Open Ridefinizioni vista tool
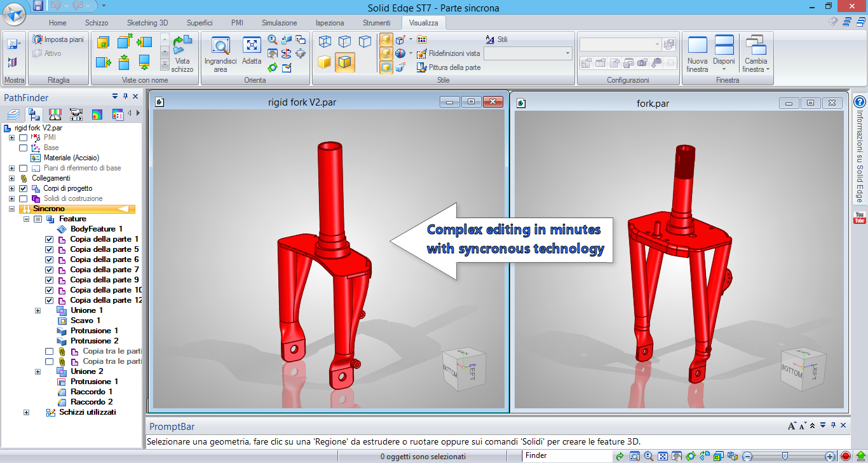 (x=449, y=53)
